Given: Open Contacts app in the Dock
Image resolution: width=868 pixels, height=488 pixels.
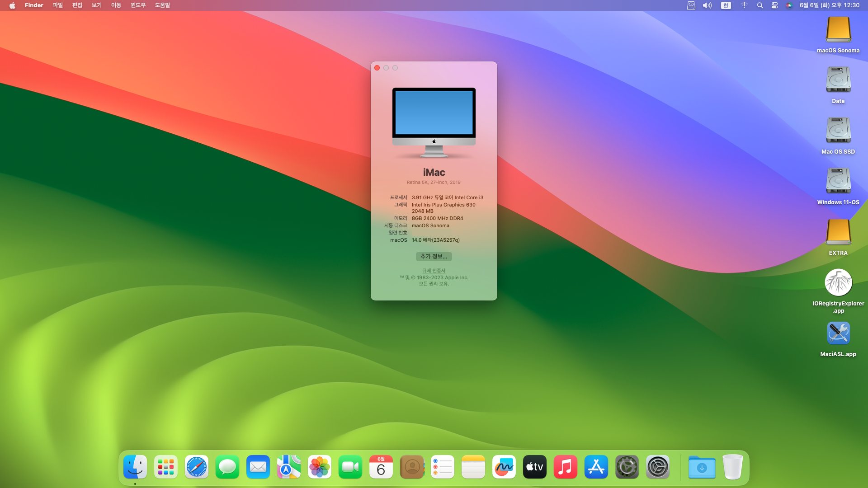Looking at the screenshot, I should [412, 467].
